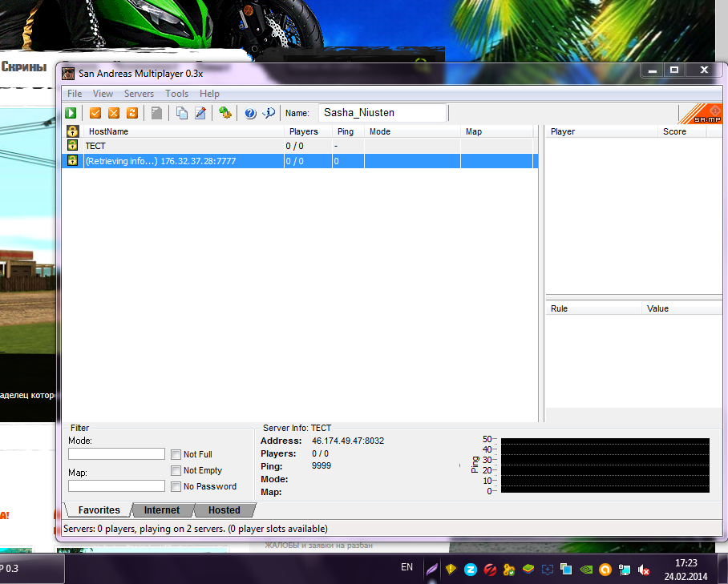Image resolution: width=728 pixels, height=584 pixels.
Task: Click the yellow puzzle pieces tray icon
Action: (509, 569)
